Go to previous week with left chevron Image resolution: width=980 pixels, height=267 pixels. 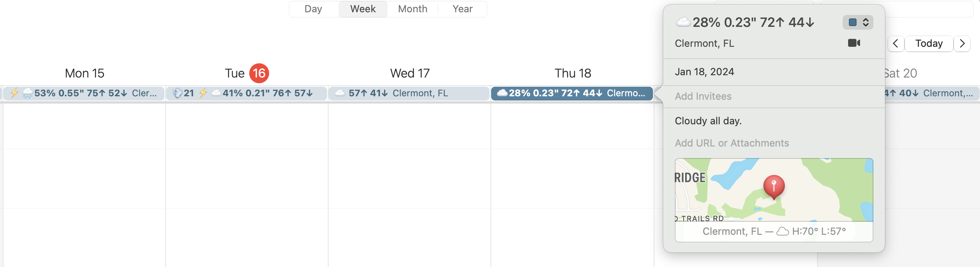click(896, 44)
